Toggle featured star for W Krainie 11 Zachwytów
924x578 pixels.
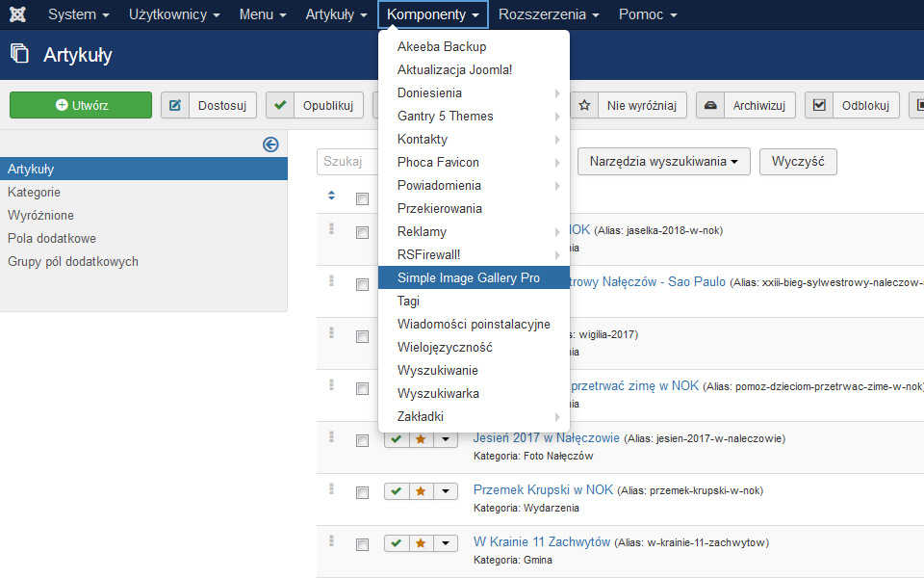(x=421, y=542)
